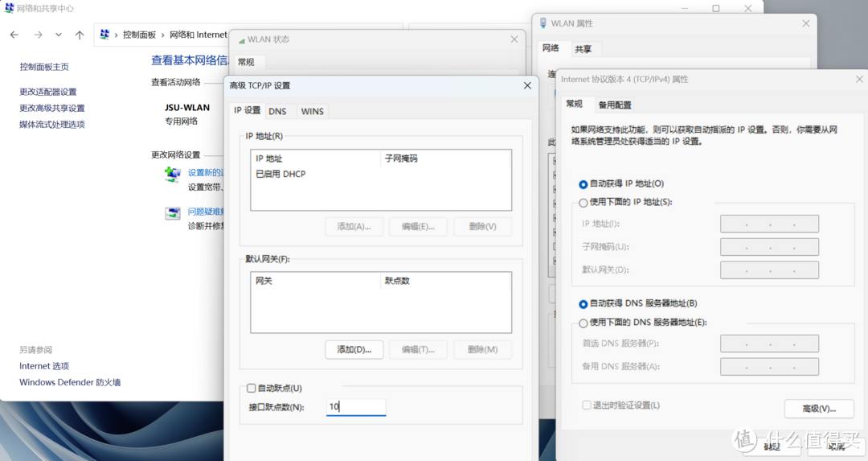The height and width of the screenshot is (461, 868).
Task: Open 控制面板主页 link
Action: [44, 67]
